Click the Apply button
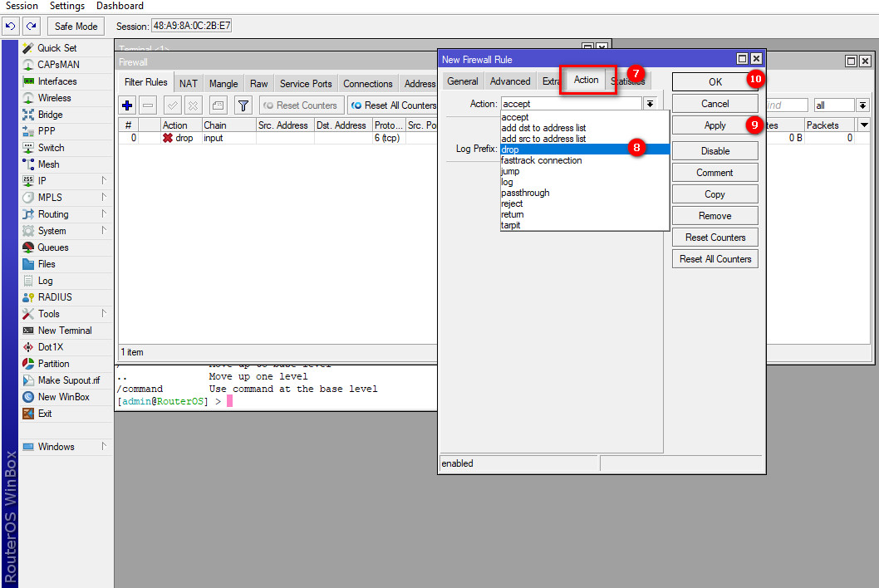Image resolution: width=879 pixels, height=588 pixels. click(x=714, y=125)
